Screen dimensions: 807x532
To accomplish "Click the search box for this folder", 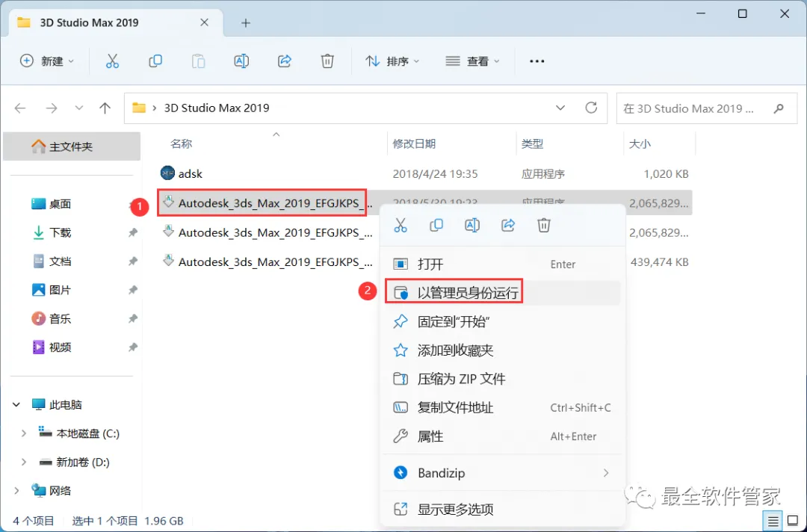I will (706, 108).
